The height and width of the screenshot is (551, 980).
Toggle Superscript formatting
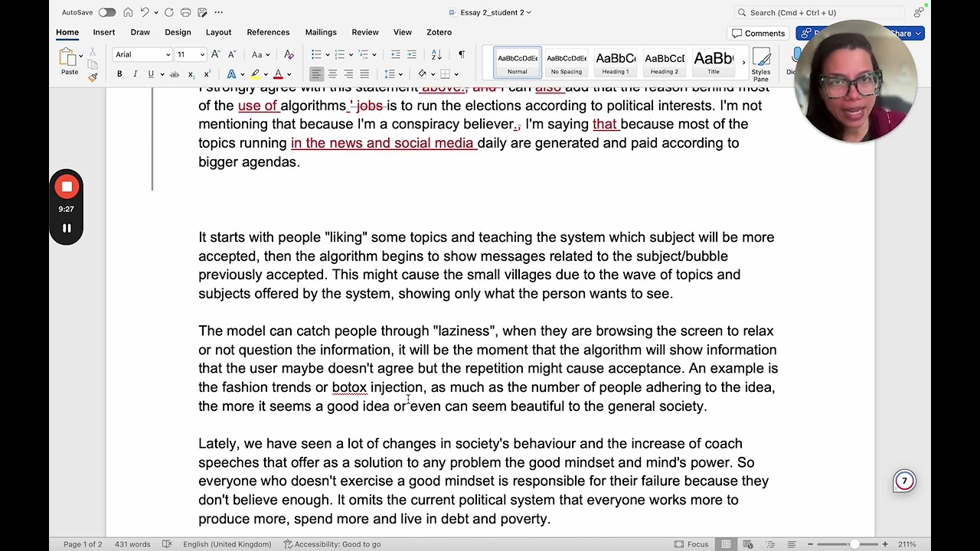pos(207,74)
